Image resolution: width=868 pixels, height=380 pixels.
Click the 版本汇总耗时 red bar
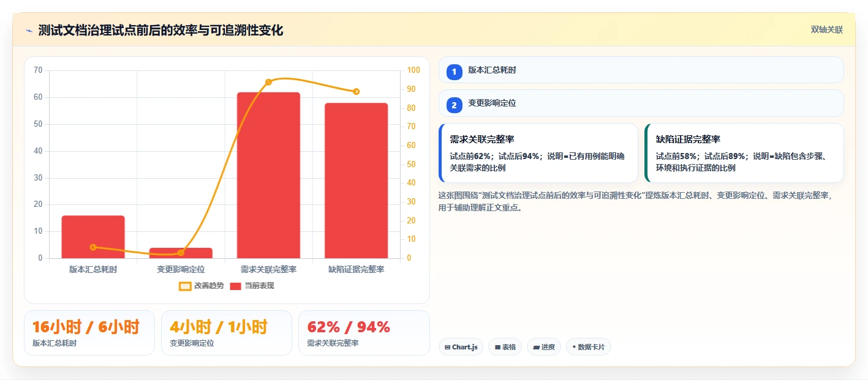pyautogui.click(x=93, y=237)
